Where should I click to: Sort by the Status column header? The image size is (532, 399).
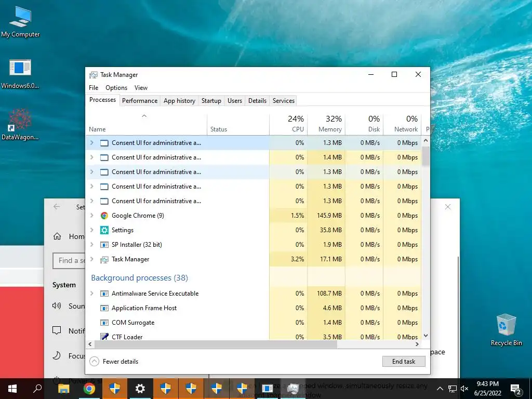238,124
